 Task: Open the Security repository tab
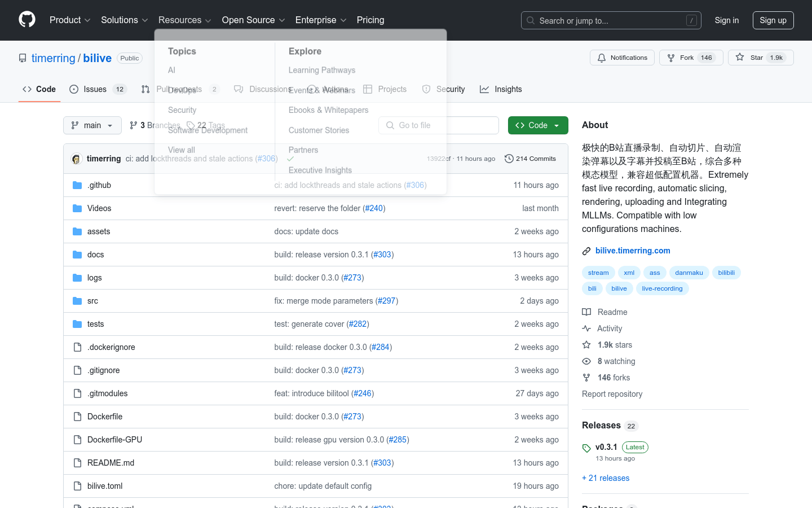pos(444,89)
